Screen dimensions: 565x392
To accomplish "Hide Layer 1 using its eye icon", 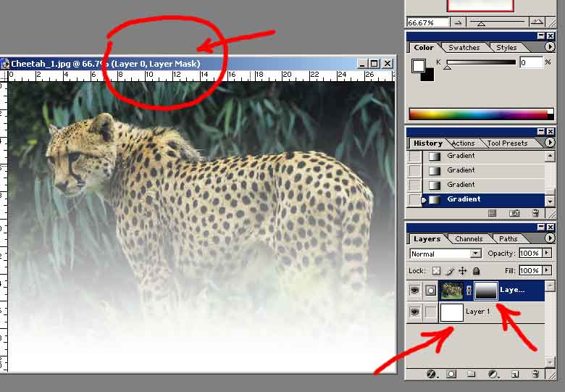I will [414, 312].
